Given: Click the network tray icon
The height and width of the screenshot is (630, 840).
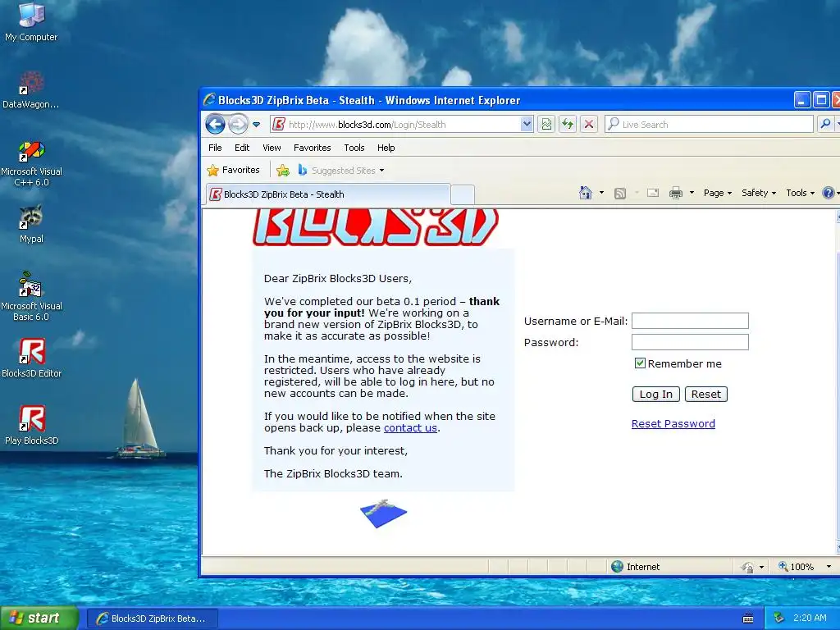Looking at the screenshot, I should 779,619.
